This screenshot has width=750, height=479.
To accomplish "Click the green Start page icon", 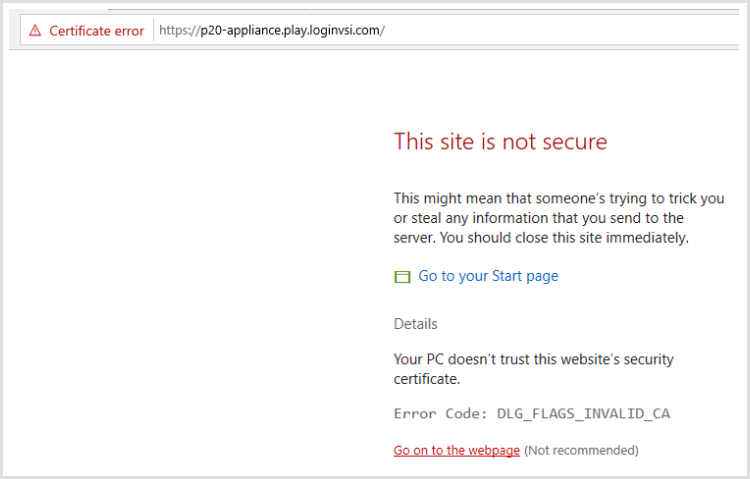I will 402,277.
